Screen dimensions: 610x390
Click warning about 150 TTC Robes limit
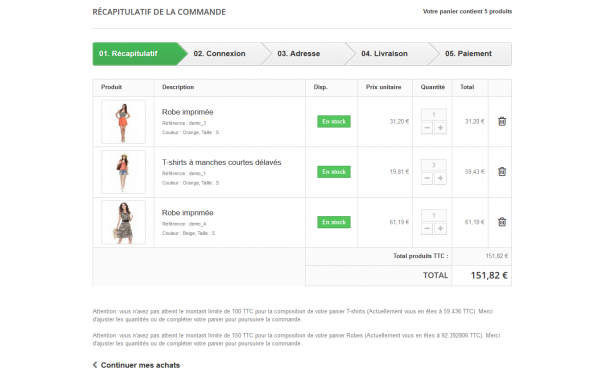[x=296, y=339]
